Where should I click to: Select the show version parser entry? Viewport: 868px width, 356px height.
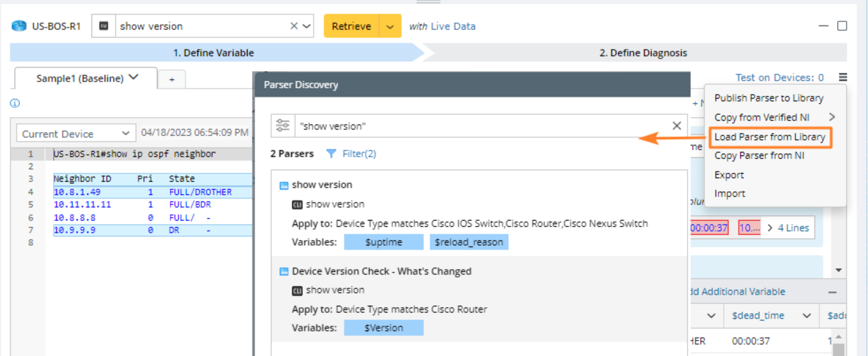[x=322, y=184]
